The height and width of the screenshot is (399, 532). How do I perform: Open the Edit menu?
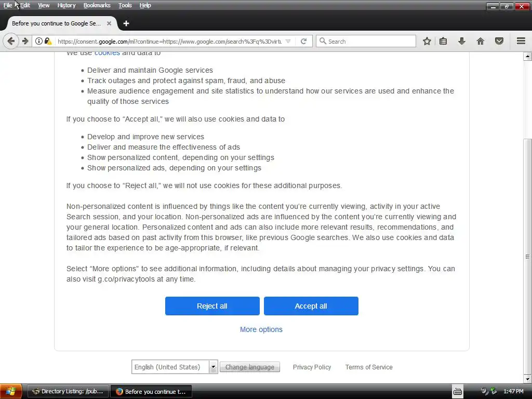point(25,5)
